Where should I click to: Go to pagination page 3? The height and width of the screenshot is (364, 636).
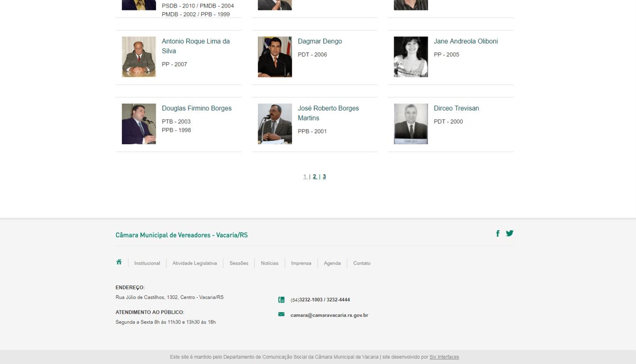pyautogui.click(x=324, y=176)
